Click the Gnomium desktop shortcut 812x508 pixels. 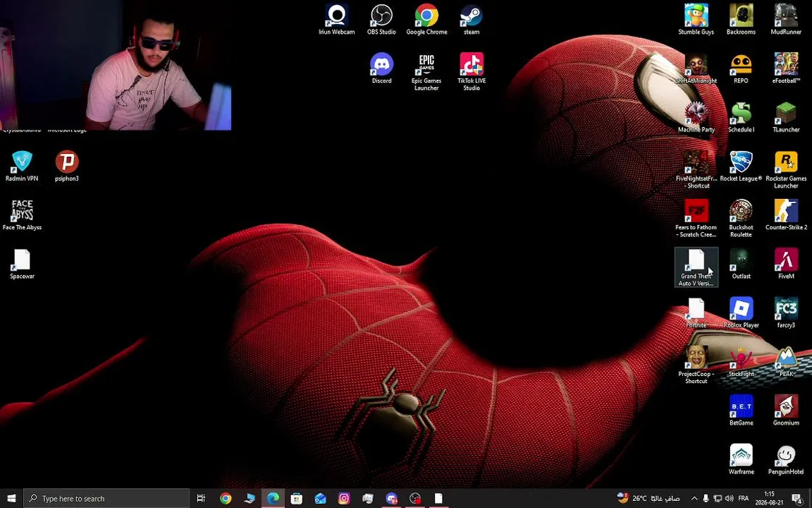[786, 409]
